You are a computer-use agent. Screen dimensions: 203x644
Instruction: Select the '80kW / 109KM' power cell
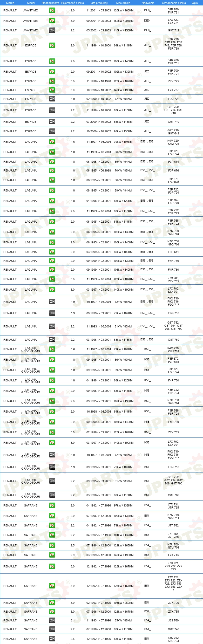click(x=123, y=252)
